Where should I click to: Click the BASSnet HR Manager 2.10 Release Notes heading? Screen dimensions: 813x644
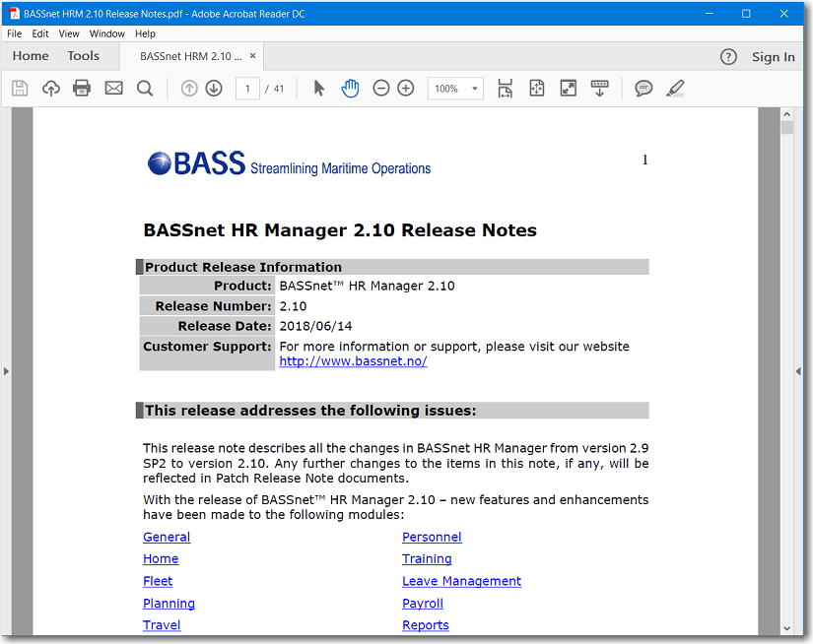(x=340, y=230)
